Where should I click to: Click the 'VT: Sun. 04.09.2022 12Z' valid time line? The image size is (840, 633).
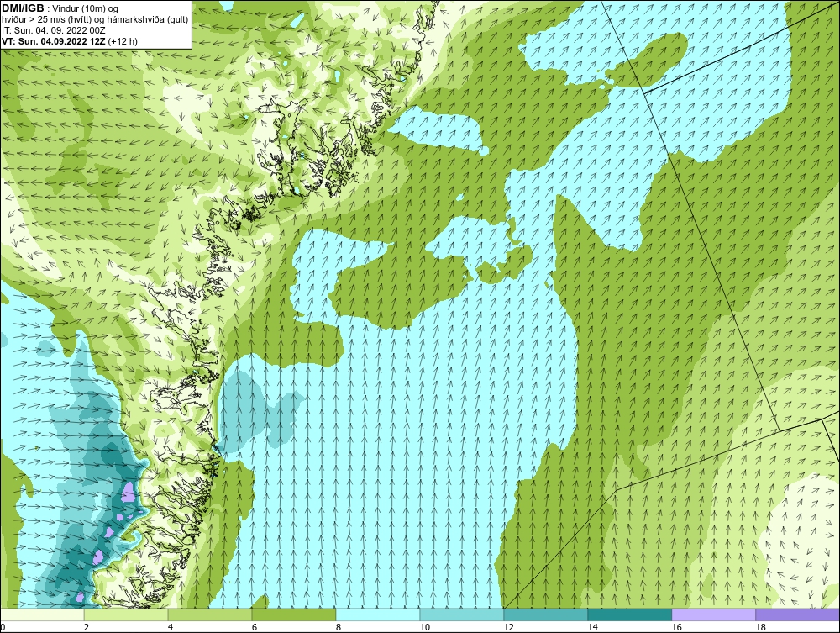pyautogui.click(x=54, y=41)
